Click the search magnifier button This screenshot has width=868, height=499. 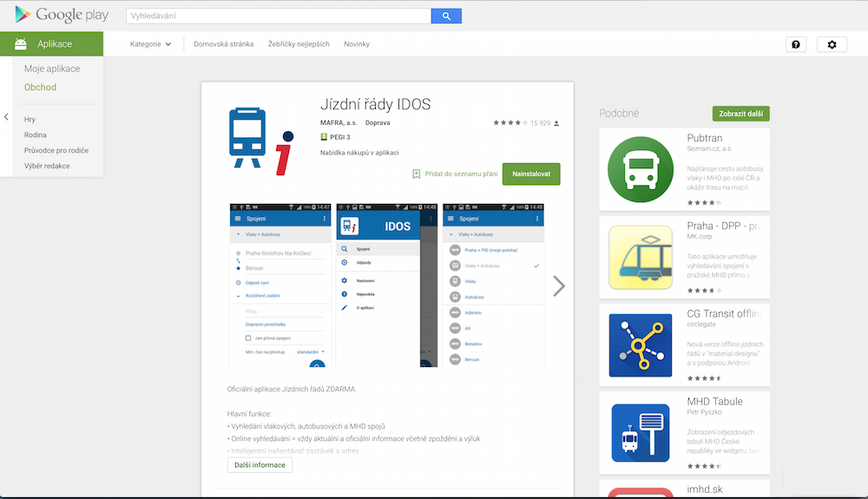pos(446,16)
